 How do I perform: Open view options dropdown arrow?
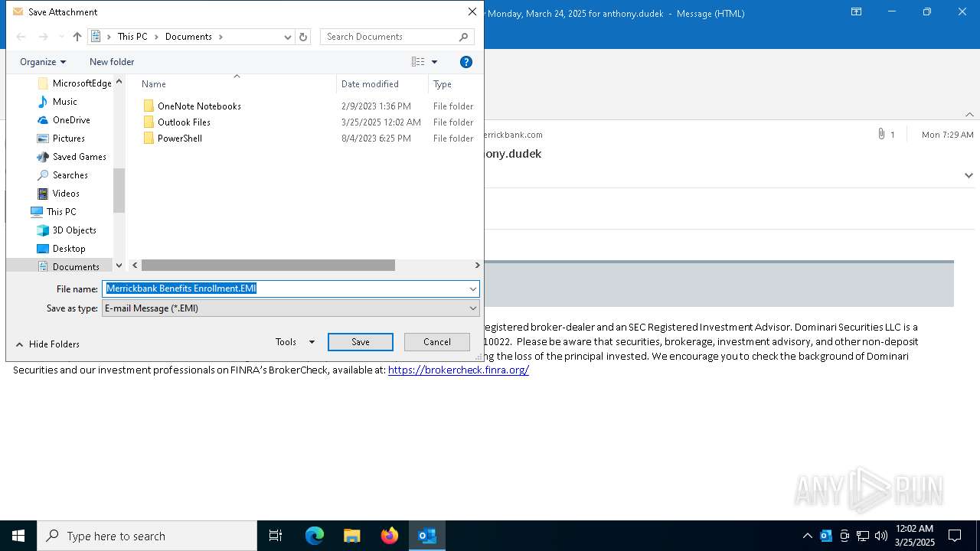tap(434, 62)
